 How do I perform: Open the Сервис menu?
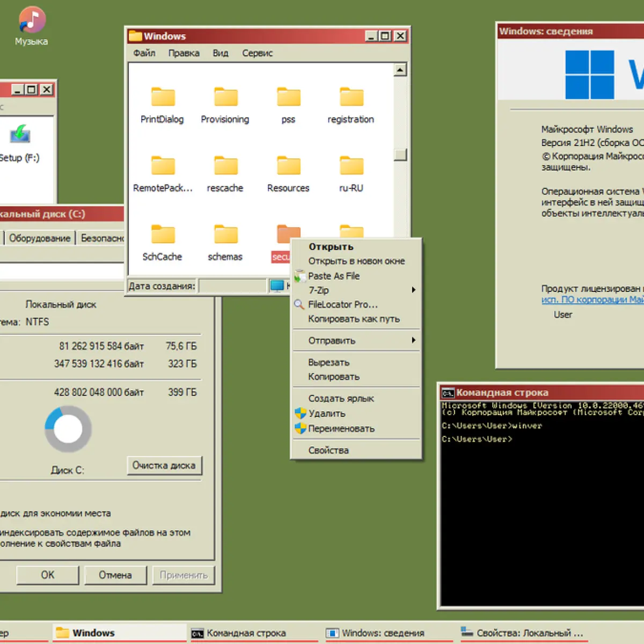257,53
